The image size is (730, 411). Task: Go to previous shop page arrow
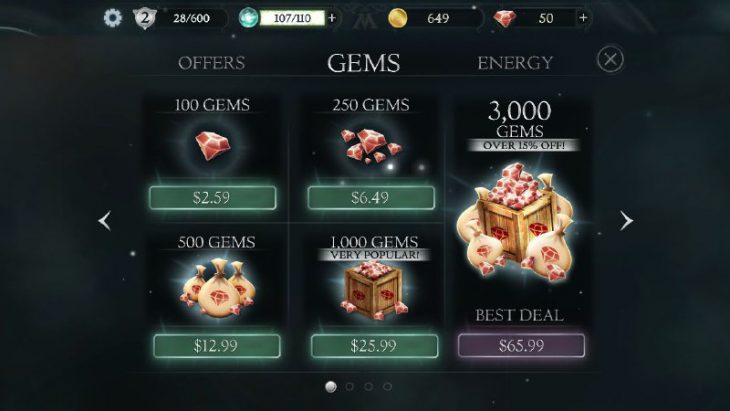point(104,221)
